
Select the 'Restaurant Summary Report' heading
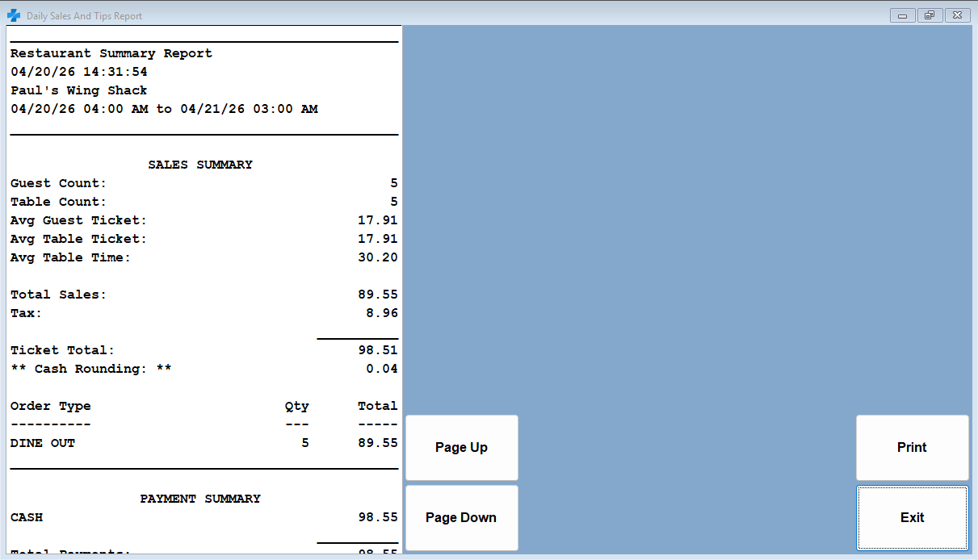111,53
